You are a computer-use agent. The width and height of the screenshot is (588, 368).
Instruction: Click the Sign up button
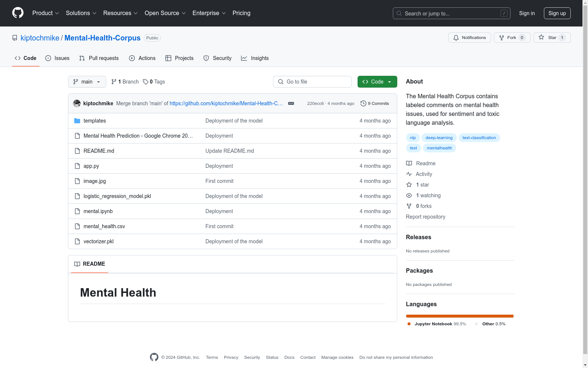coord(557,13)
